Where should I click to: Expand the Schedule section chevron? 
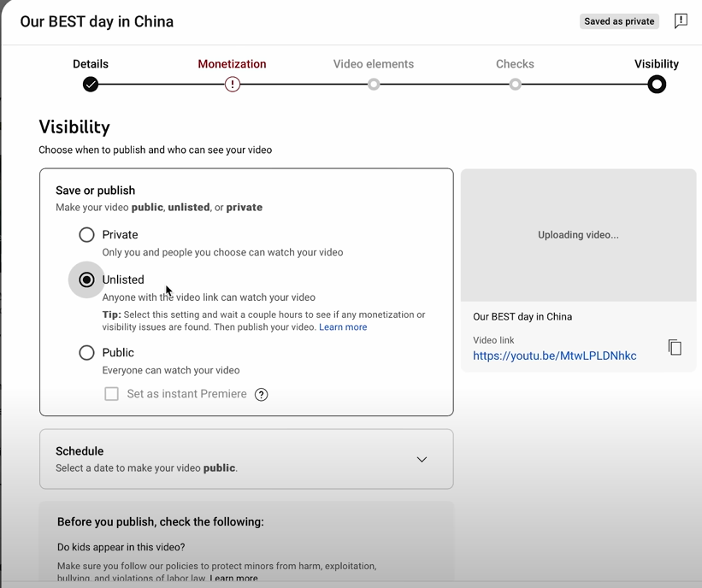422,459
